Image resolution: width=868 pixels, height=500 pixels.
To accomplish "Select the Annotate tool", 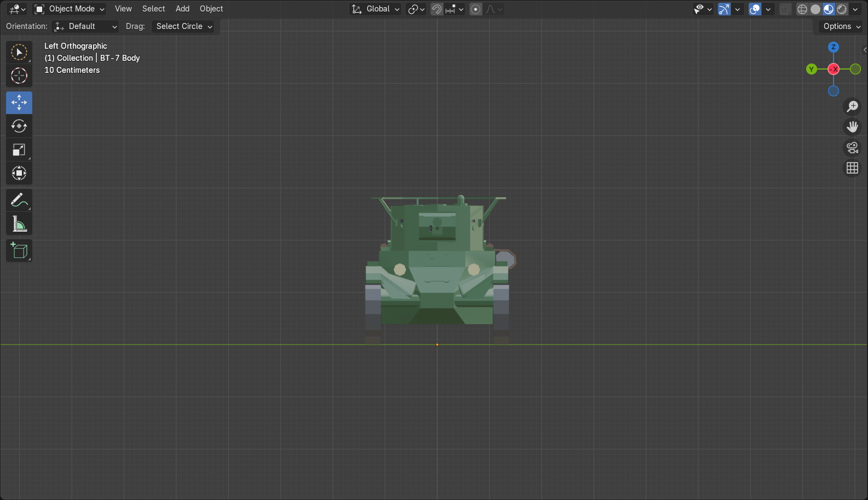I will point(19,200).
